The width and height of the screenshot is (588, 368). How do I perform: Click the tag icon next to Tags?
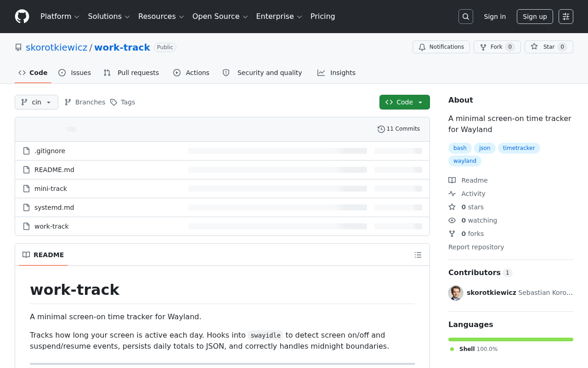(113, 102)
